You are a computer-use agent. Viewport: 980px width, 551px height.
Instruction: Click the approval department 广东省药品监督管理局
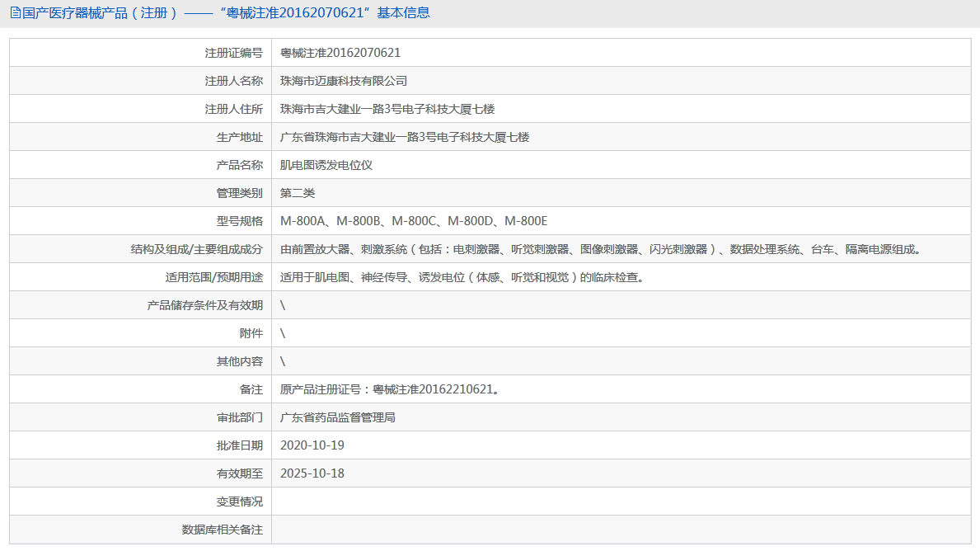(338, 417)
